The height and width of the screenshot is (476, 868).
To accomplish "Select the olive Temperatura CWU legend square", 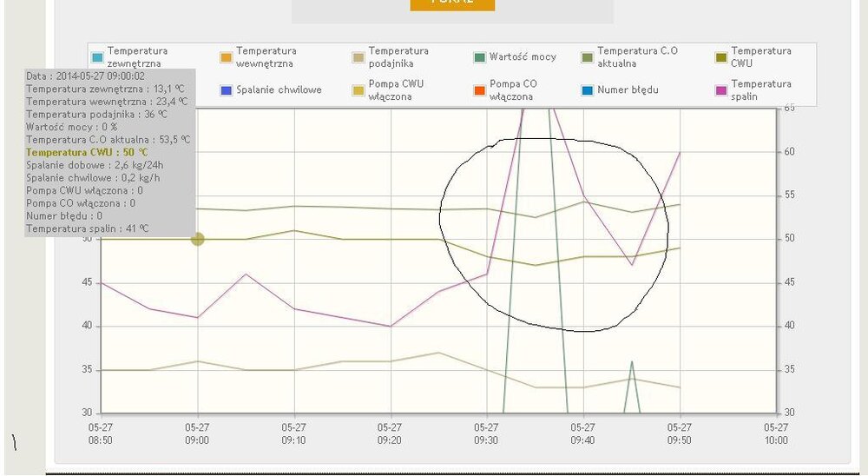I will [720, 57].
